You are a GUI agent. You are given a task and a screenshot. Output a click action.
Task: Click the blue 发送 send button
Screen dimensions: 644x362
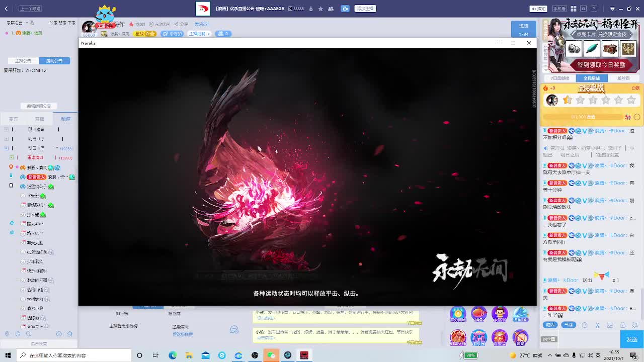[x=632, y=339]
